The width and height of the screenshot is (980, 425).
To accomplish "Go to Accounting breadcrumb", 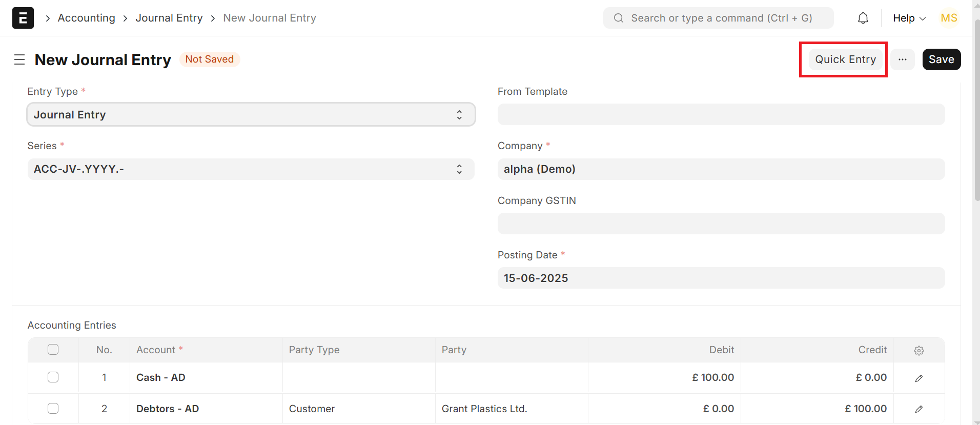I will 86,18.
